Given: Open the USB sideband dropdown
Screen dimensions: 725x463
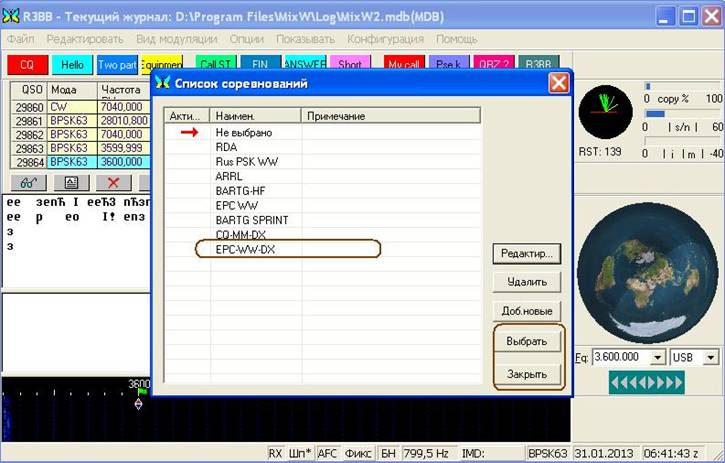Looking at the screenshot, I should coord(710,357).
